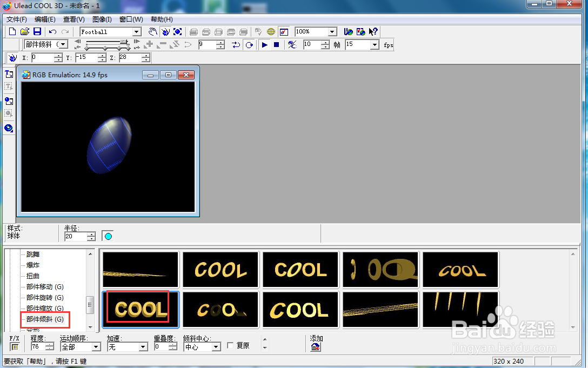Open the 窗口(W) menu
Viewport: 588px width, 368px height.
131,19
